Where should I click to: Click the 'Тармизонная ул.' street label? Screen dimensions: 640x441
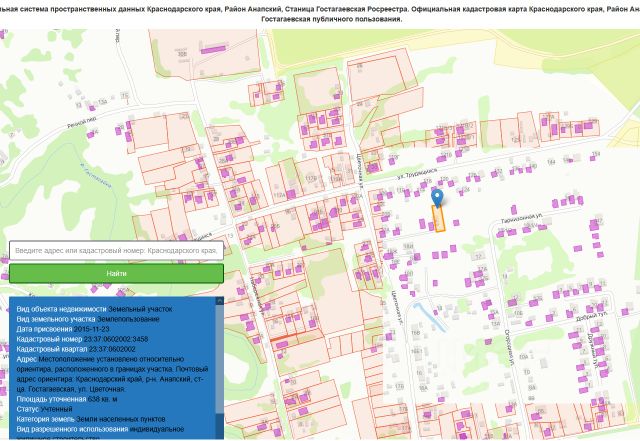[x=521, y=218]
